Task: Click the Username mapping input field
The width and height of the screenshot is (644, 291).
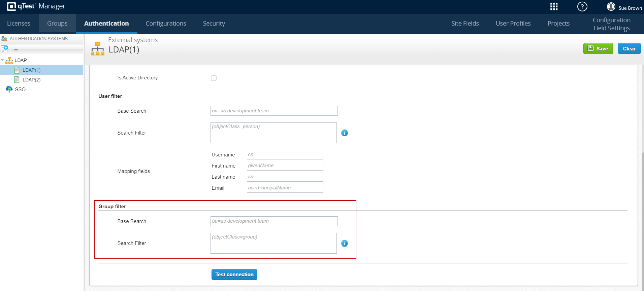Action: [x=285, y=154]
